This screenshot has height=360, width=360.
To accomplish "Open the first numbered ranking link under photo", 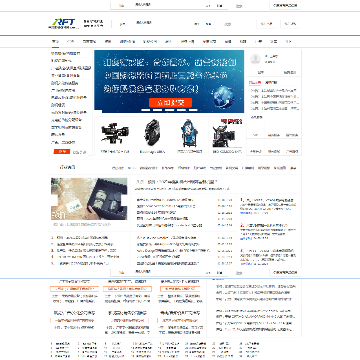I will coord(79,238).
